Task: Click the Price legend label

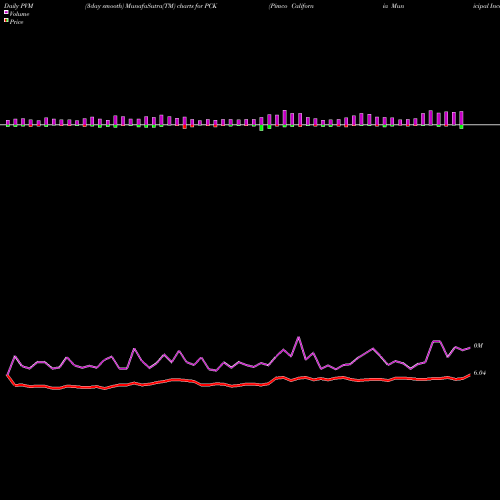Action: [16, 22]
